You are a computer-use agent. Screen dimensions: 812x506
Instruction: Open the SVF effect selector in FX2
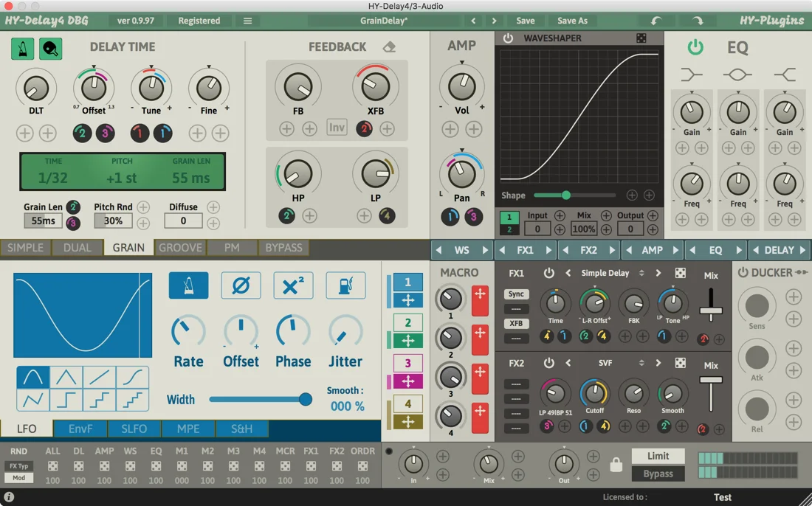pos(605,363)
